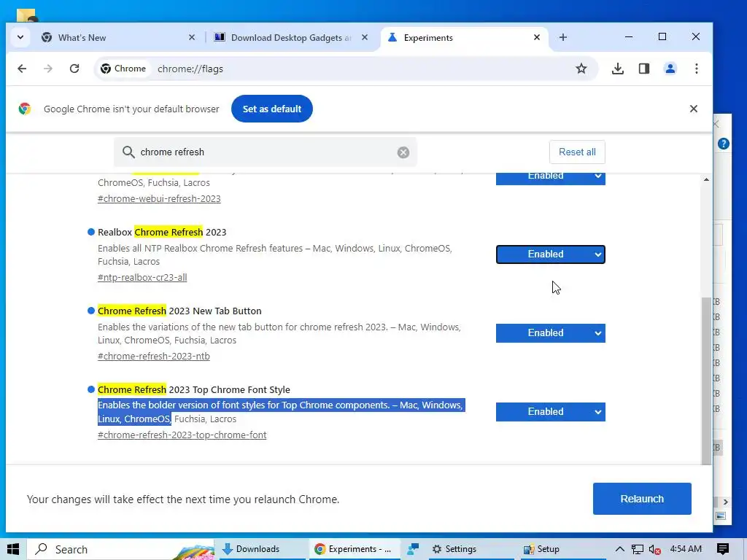The width and height of the screenshot is (747, 560).
Task: Close the What's New tab
Action: [192, 37]
